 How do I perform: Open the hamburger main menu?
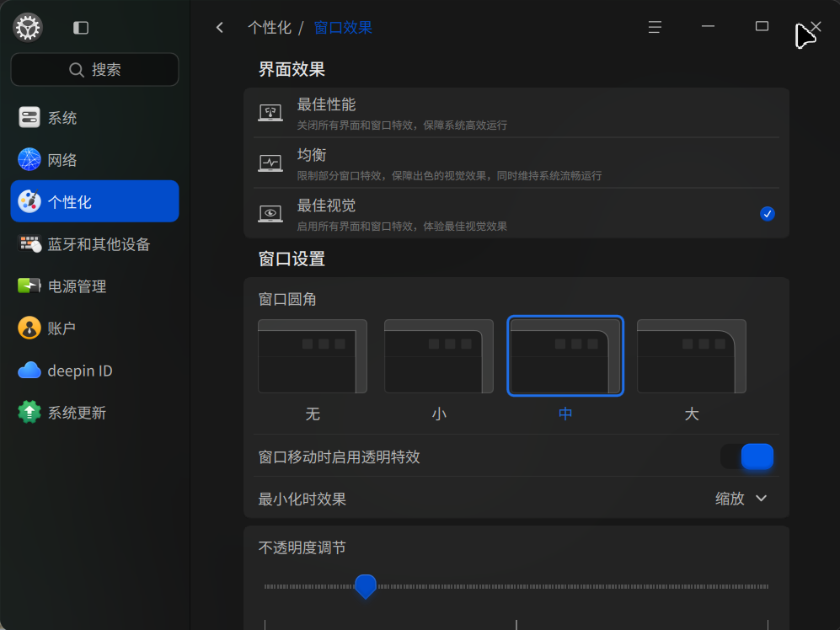(x=655, y=27)
